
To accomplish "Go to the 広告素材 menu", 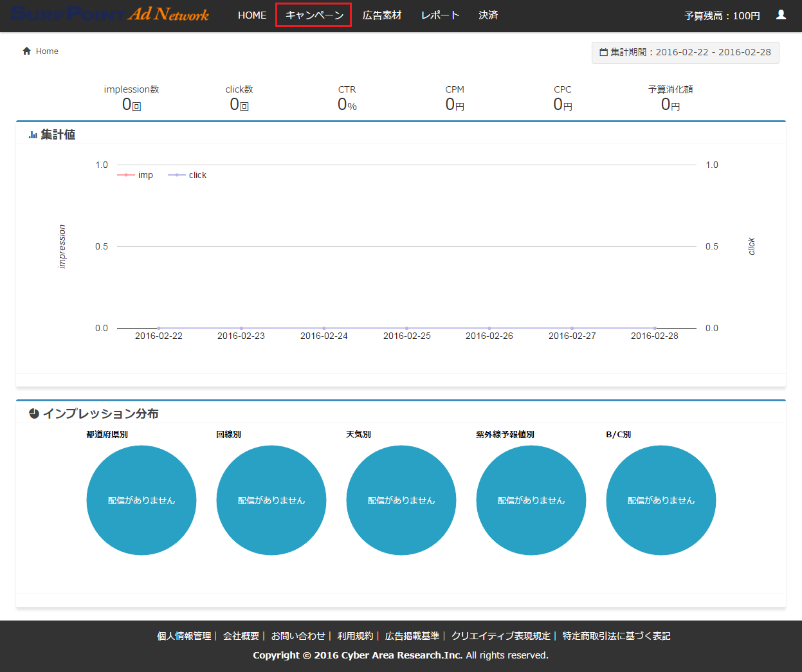I will [381, 15].
